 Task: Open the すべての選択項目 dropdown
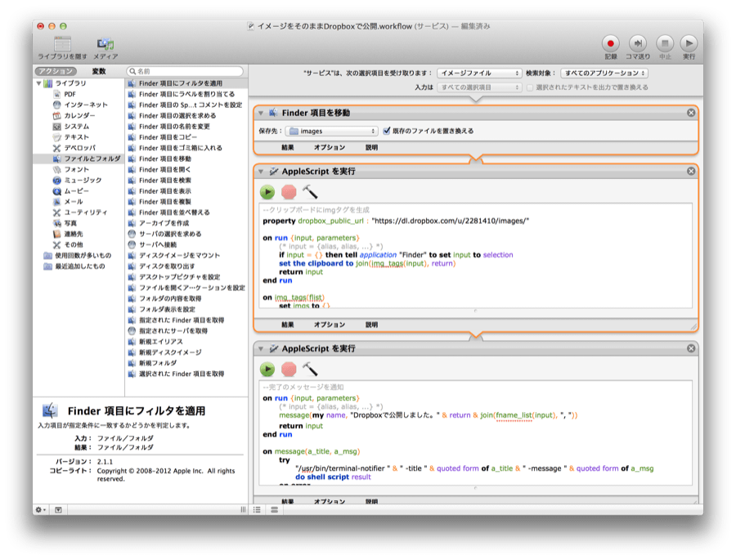point(478,87)
